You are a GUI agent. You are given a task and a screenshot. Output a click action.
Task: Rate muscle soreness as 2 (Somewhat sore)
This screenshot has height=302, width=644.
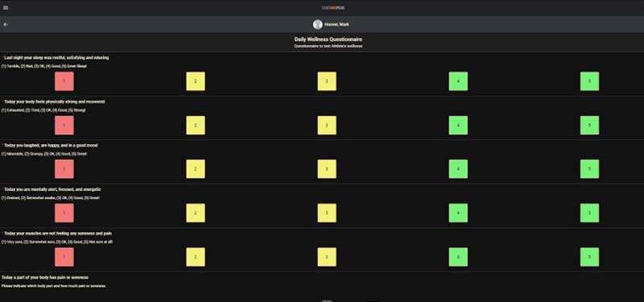pyautogui.click(x=196, y=257)
